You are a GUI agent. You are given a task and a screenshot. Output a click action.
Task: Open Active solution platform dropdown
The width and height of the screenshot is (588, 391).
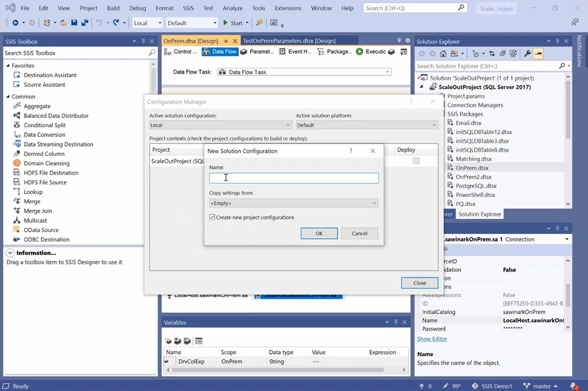367,125
